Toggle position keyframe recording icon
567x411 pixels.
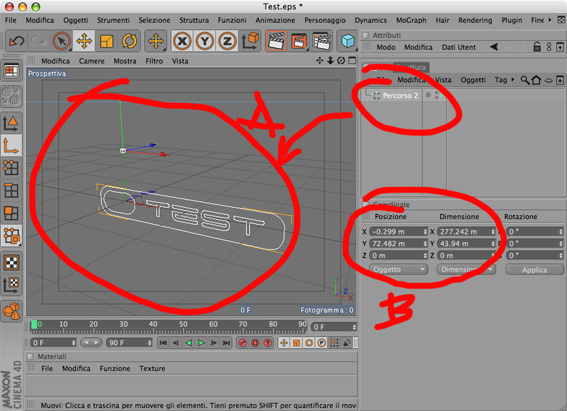pos(284,343)
